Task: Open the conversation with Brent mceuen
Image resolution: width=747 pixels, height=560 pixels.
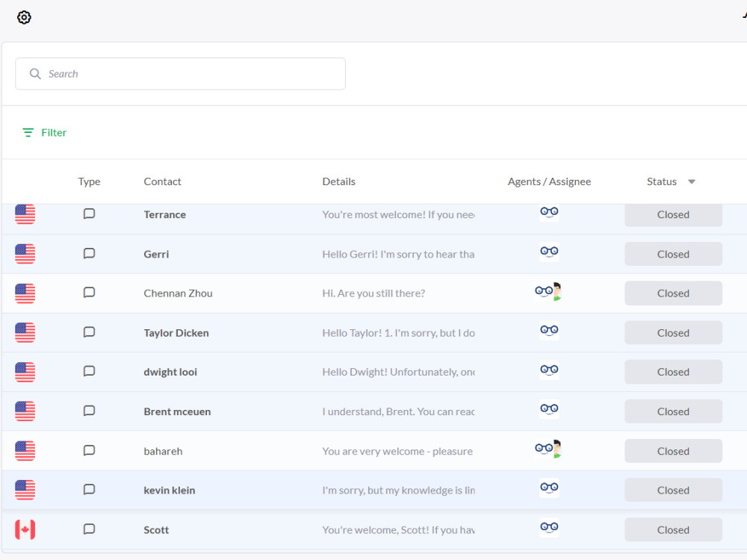Action: [177, 411]
